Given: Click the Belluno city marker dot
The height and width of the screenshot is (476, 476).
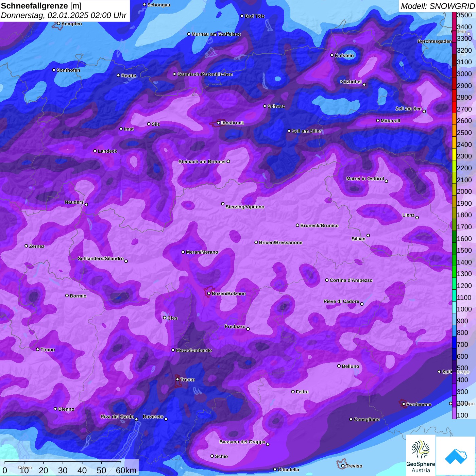Looking at the screenshot, I should (339, 366).
